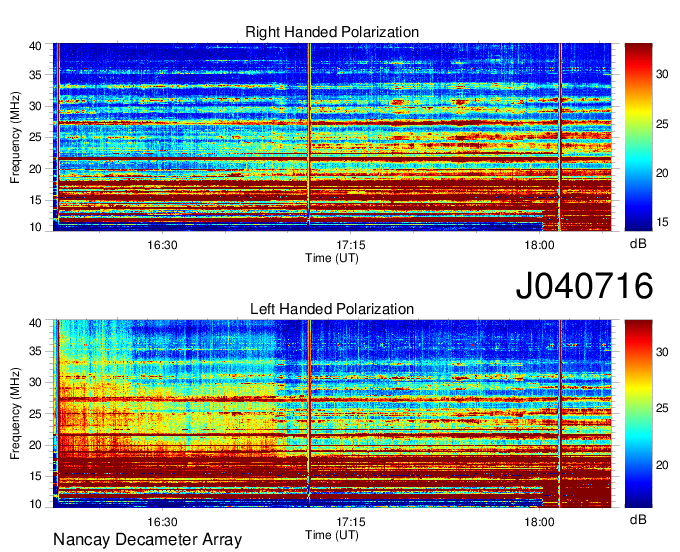This screenshot has width=680, height=552.
Task: Click the 30 MHz tick on bottom plot
Action: 35,382
